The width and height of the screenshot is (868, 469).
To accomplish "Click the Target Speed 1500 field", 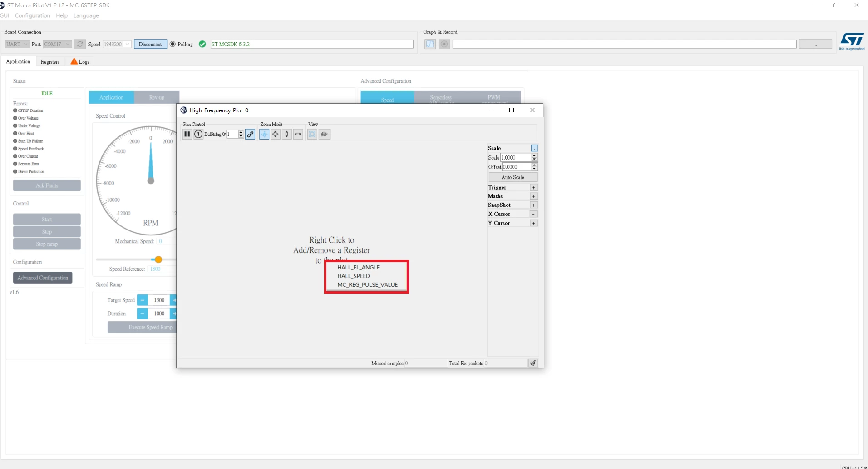I will point(159,300).
